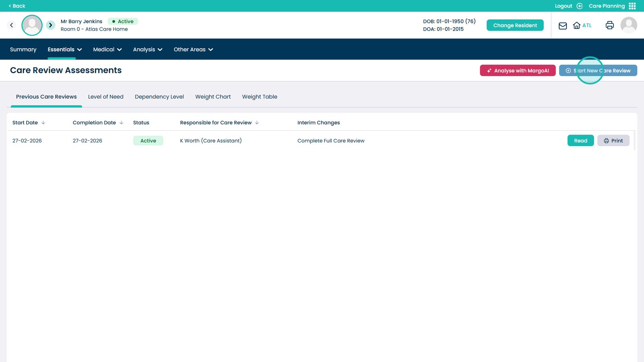Click the resident Active status pill
This screenshot has width=644, height=362.
(123, 21)
